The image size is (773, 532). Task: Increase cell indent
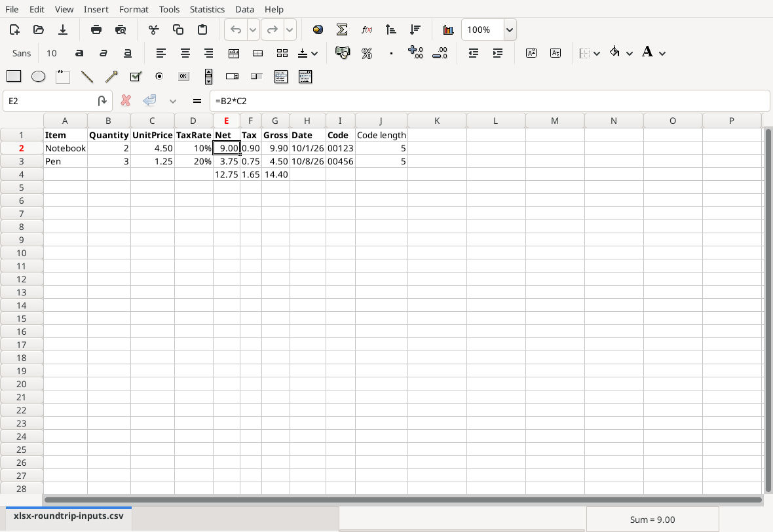(x=497, y=53)
